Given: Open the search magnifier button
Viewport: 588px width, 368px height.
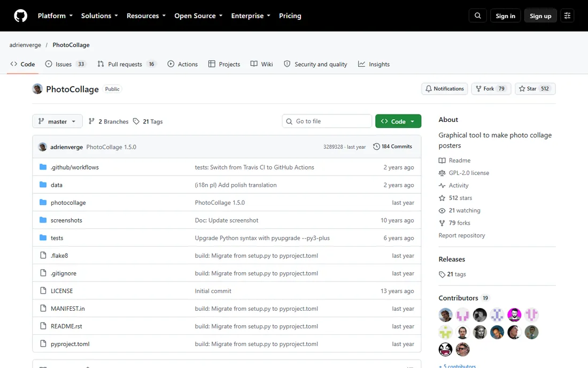Looking at the screenshot, I should (478, 16).
